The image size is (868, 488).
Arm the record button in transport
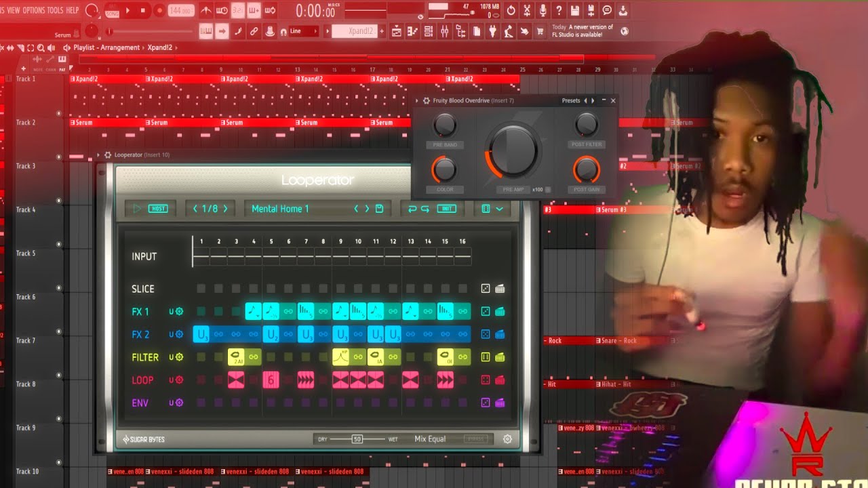[159, 10]
